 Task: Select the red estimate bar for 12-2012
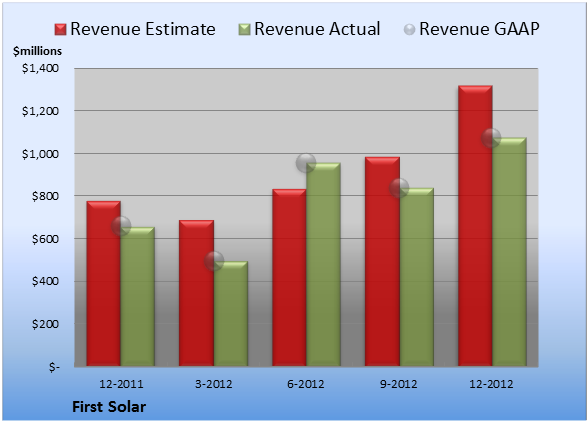pyautogui.click(x=475, y=226)
